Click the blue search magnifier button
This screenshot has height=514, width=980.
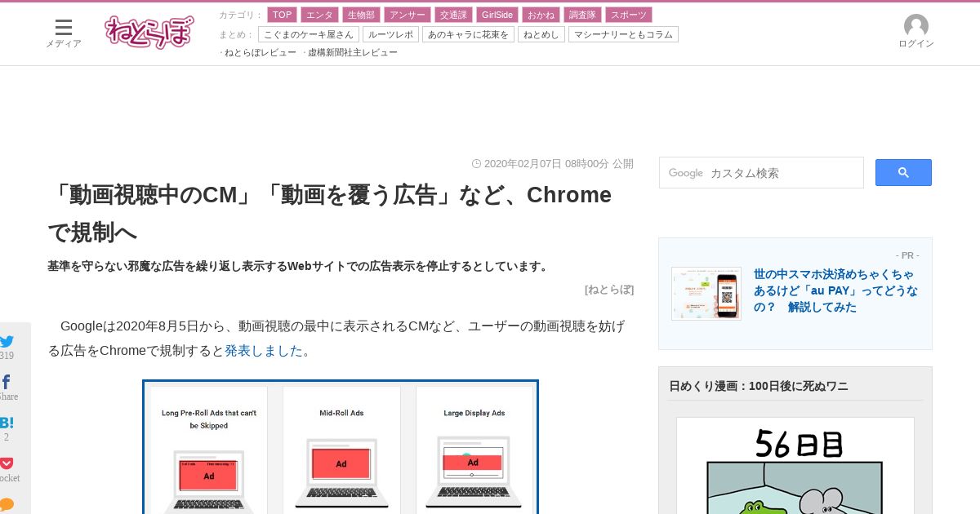coord(903,172)
